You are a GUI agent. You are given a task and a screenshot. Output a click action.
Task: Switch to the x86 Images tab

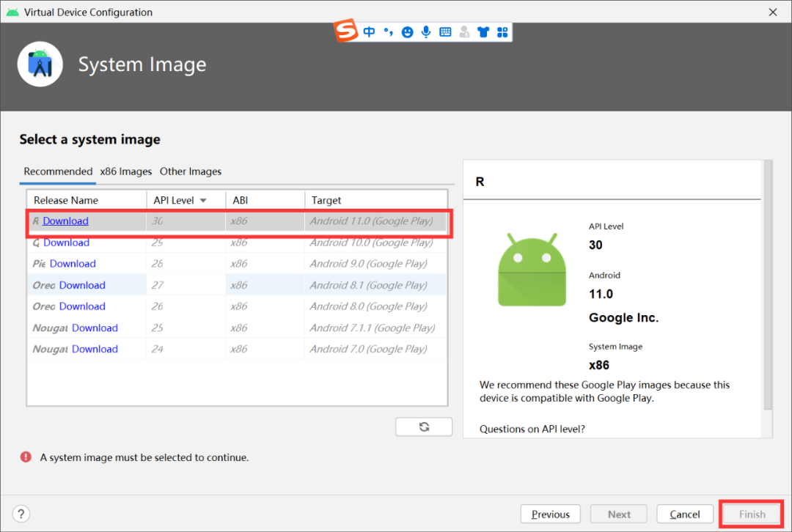pos(126,171)
